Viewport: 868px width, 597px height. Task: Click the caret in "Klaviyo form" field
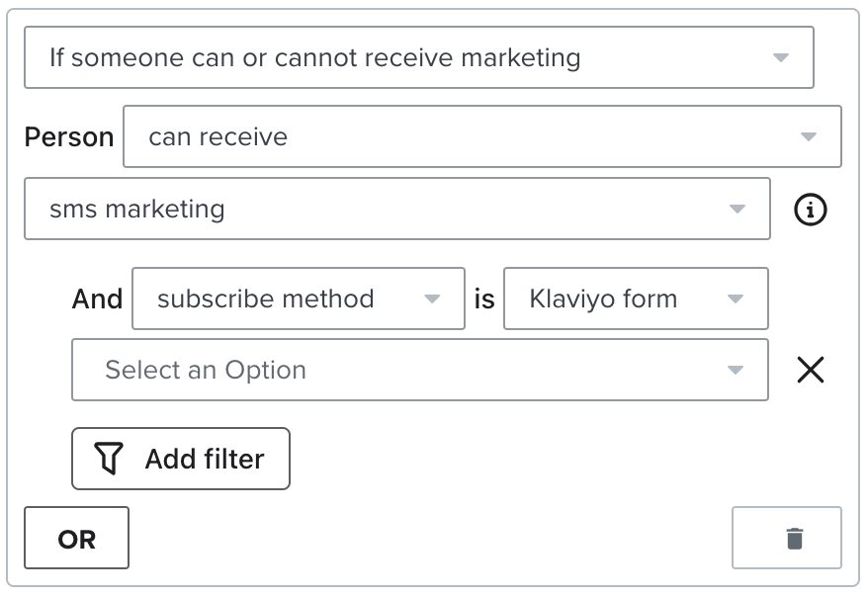coord(735,298)
